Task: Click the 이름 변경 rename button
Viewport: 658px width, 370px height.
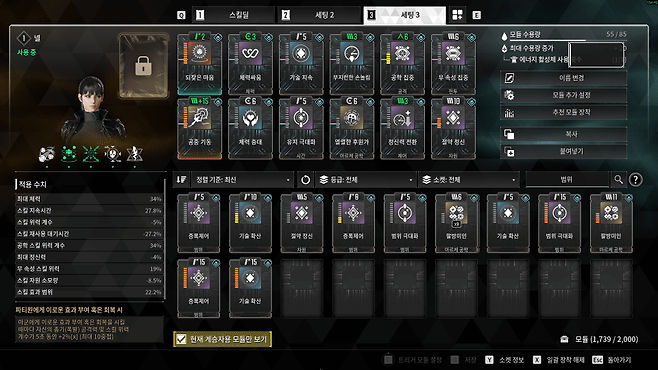Action: (563, 78)
